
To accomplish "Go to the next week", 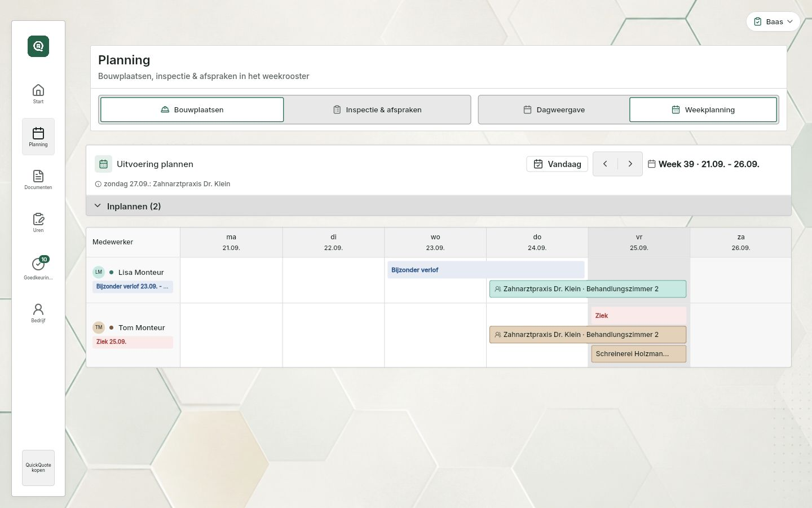I will [630, 164].
